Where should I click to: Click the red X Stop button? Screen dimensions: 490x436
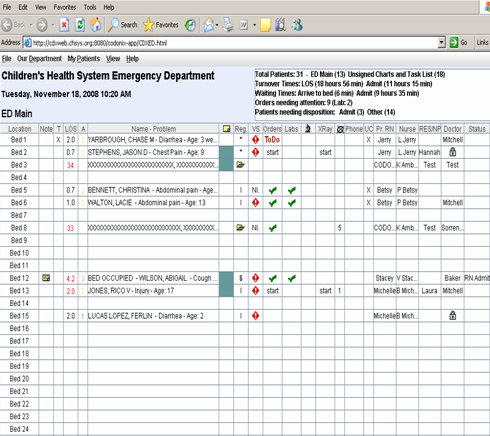coord(64,25)
